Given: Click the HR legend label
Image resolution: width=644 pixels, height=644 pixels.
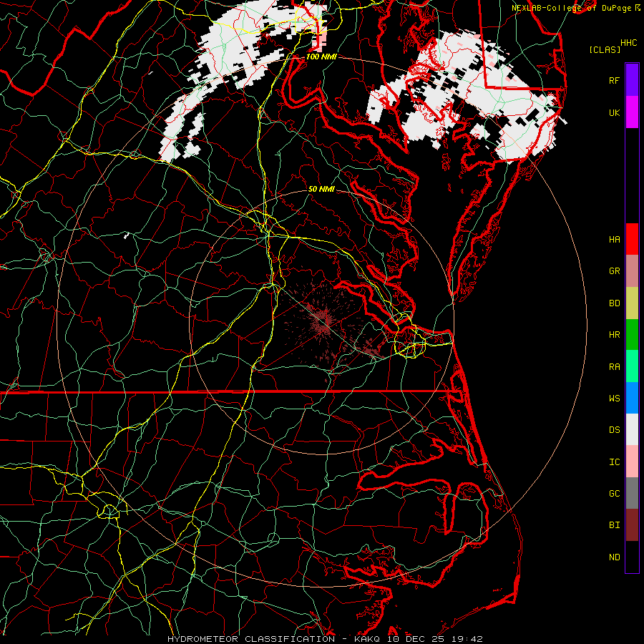Looking at the screenshot, I should (615, 335).
